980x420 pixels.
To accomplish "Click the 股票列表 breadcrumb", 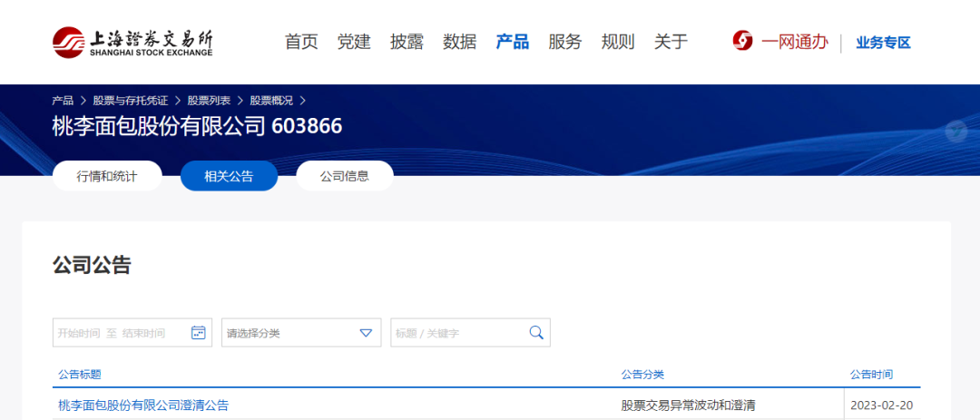I will [209, 100].
